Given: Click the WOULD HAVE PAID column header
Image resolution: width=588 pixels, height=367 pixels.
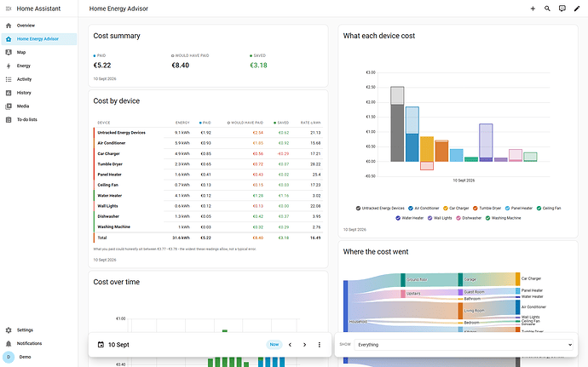Looking at the screenshot, I should [x=245, y=123].
